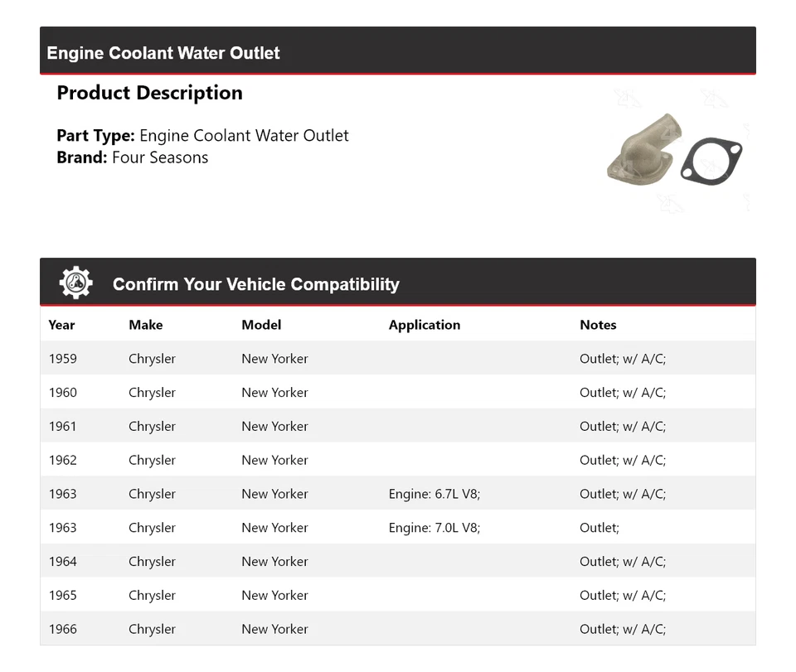Click the Engine Coolant Water Outlet part type text
796x672 pixels.
[x=244, y=135]
